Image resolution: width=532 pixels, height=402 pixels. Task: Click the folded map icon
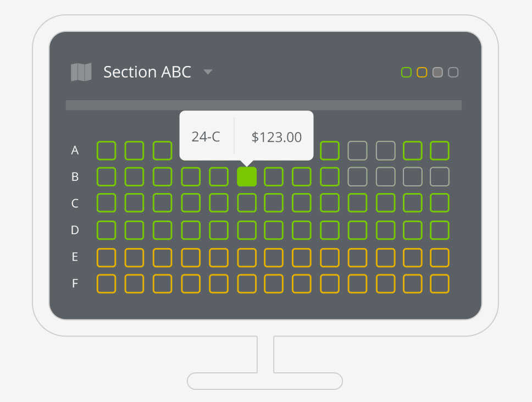pyautogui.click(x=81, y=72)
